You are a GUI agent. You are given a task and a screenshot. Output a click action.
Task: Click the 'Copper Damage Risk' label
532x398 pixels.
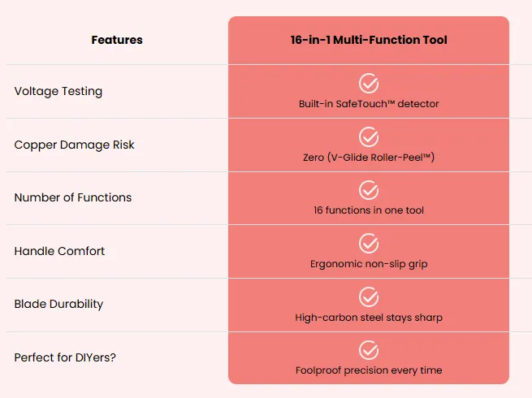pyautogui.click(x=74, y=145)
